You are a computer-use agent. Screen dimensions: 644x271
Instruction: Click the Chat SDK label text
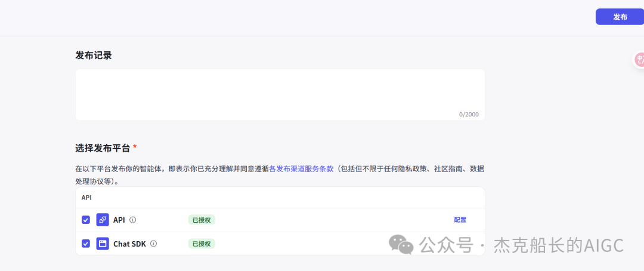[x=129, y=244]
